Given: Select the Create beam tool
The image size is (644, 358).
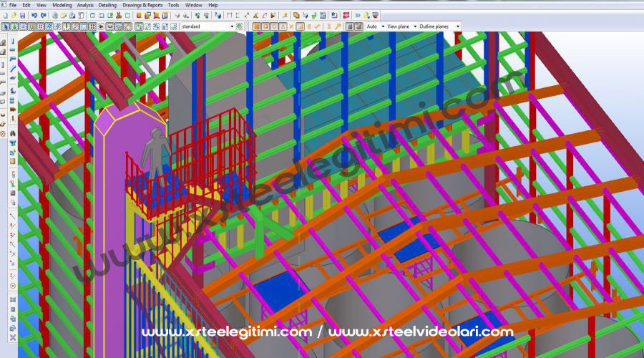Looking at the screenshot, I should click(x=13, y=50).
